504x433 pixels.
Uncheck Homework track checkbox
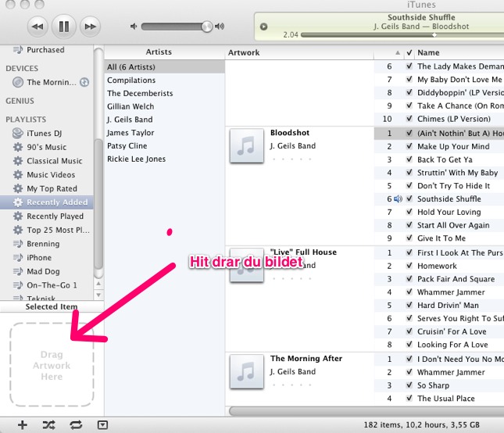point(409,266)
